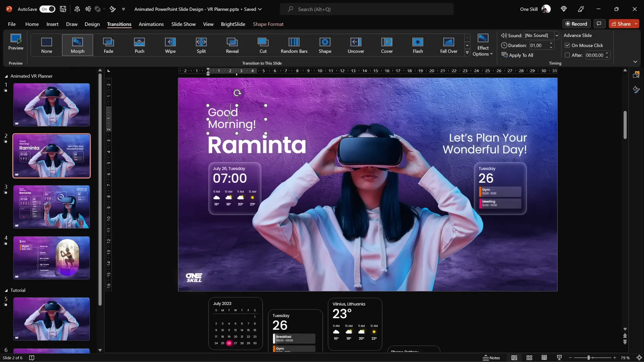The height and width of the screenshot is (362, 644).
Task: Open the Format Background pane icon
Action: point(636,89)
